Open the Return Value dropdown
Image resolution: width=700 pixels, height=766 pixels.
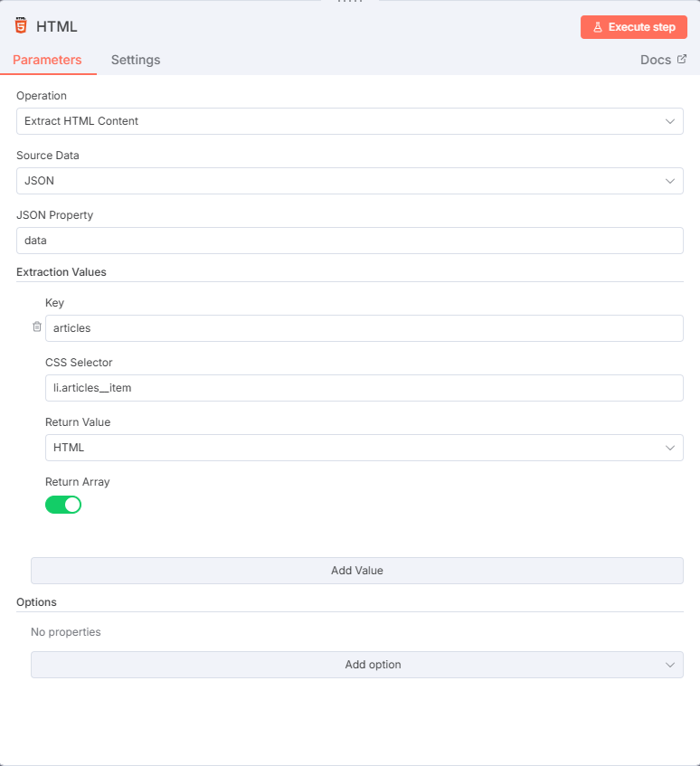(364, 448)
